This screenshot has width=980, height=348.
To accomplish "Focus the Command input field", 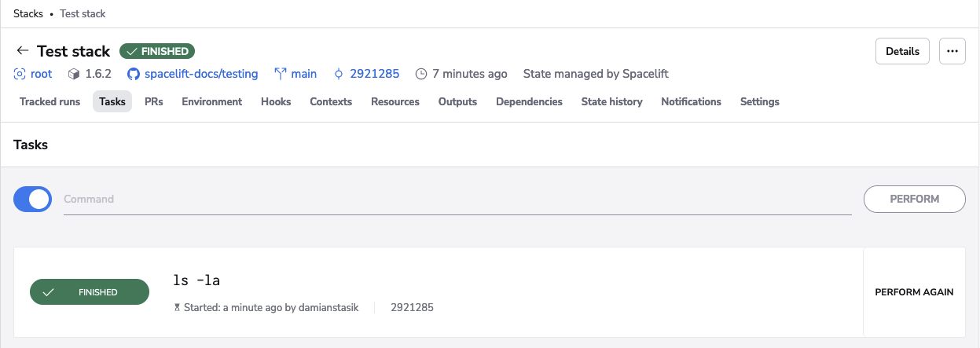I will [x=456, y=200].
